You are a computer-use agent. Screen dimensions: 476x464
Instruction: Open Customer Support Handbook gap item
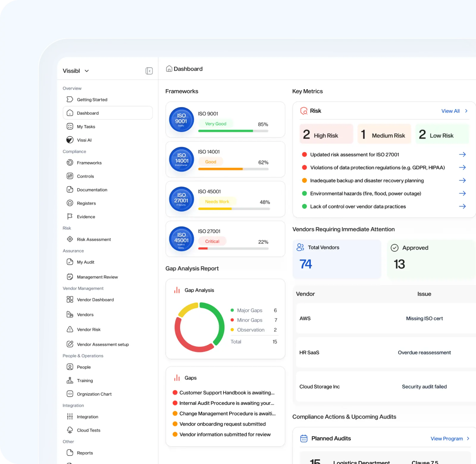pos(224,393)
